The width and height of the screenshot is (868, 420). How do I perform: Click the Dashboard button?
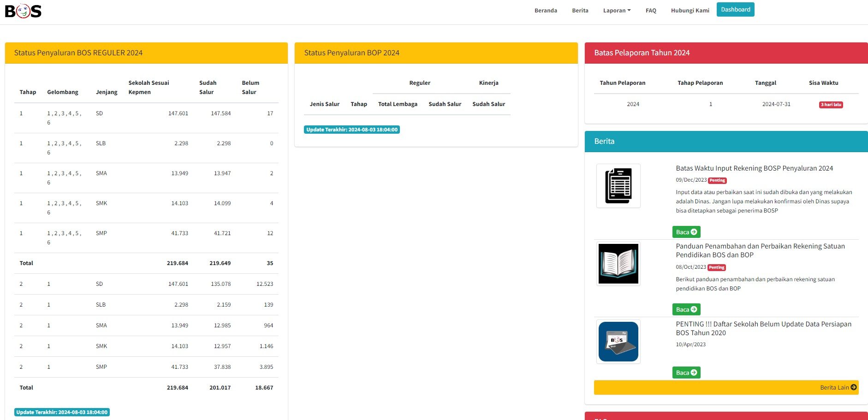(735, 10)
